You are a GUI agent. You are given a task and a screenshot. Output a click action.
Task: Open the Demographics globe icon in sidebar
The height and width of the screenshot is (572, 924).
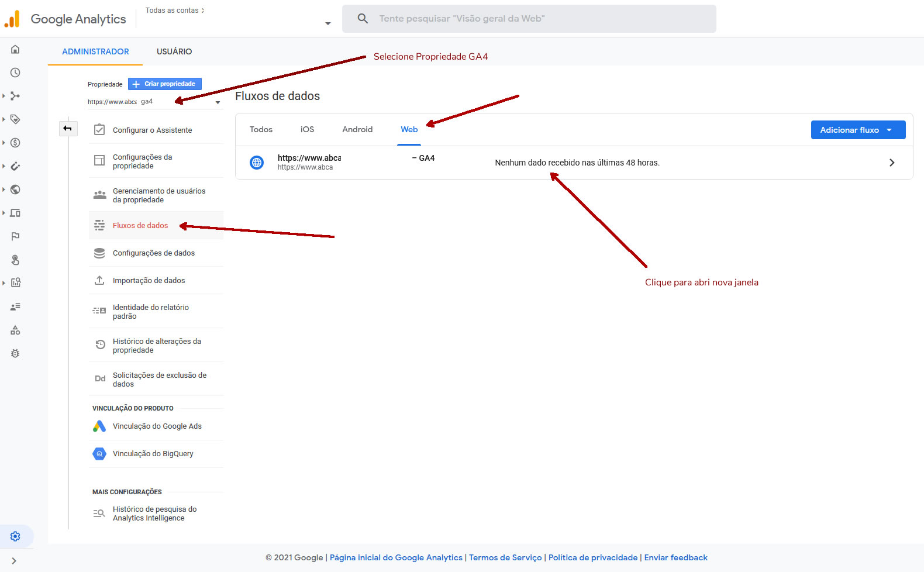point(15,189)
